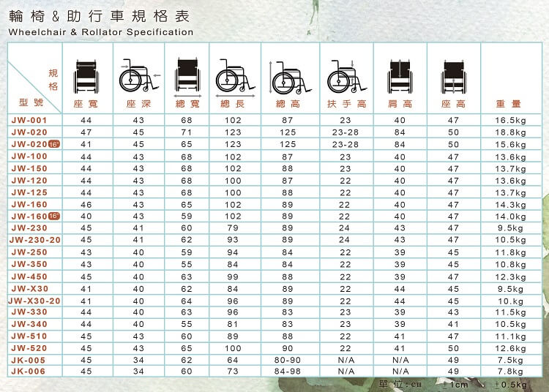549x392 pixels.
Task: Select model JW-X30-20 row label
Action: click(34, 301)
